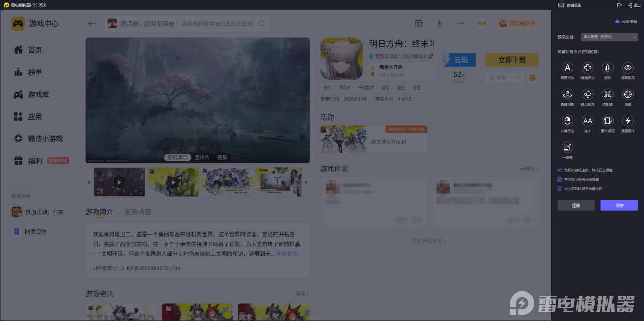The width and height of the screenshot is (644, 321).
Task: Select the 一键宏 macro icon
Action: point(568,147)
